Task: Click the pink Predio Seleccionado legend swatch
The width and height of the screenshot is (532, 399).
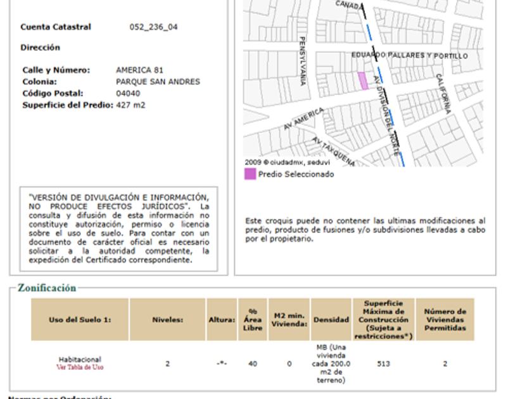Action: coord(250,174)
